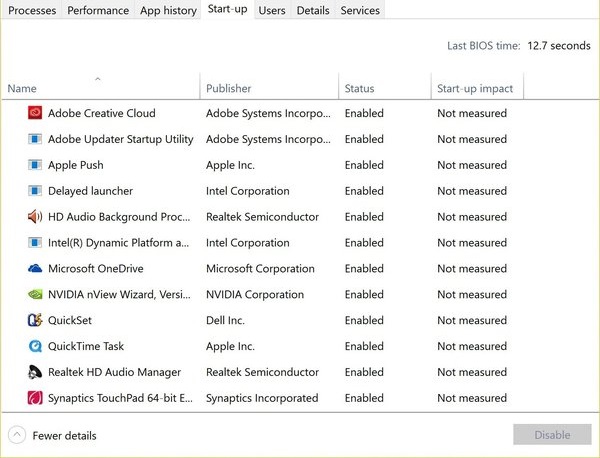
Task: Select the Adobe Creative Cloud icon
Action: tap(35, 113)
